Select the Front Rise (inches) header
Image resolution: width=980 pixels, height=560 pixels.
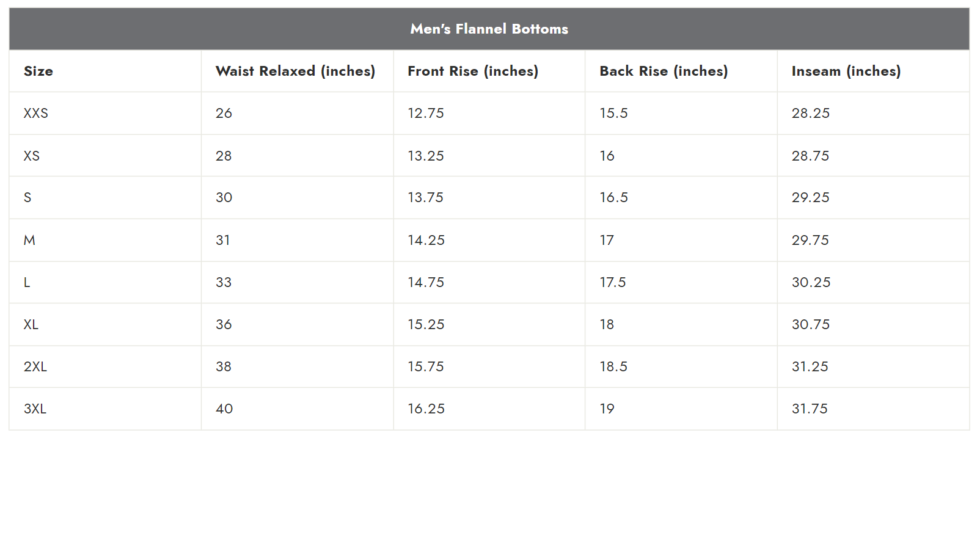coord(473,71)
